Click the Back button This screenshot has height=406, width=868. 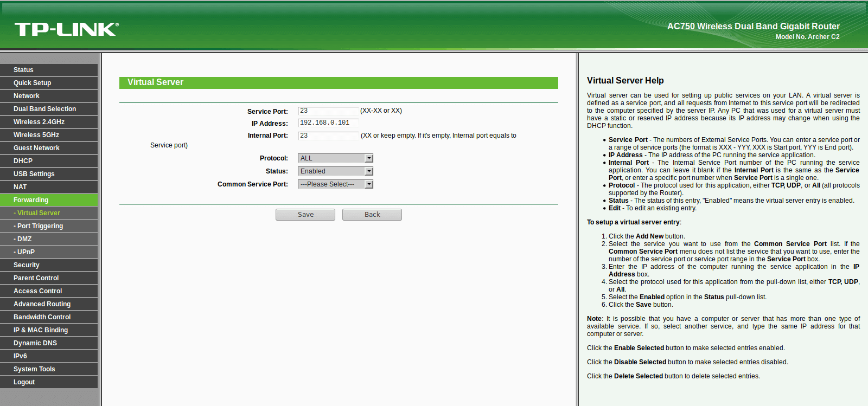coord(372,215)
